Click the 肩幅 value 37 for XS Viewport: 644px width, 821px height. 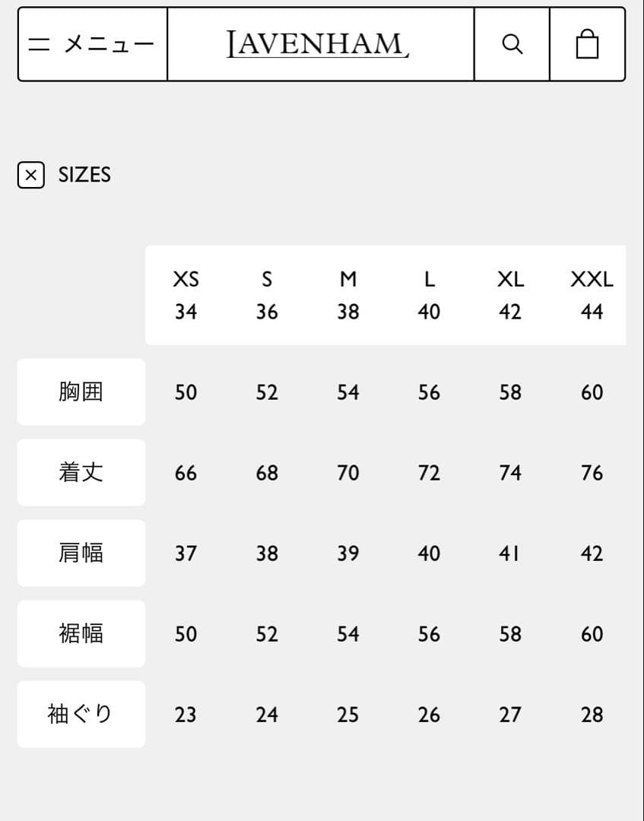[x=186, y=553]
